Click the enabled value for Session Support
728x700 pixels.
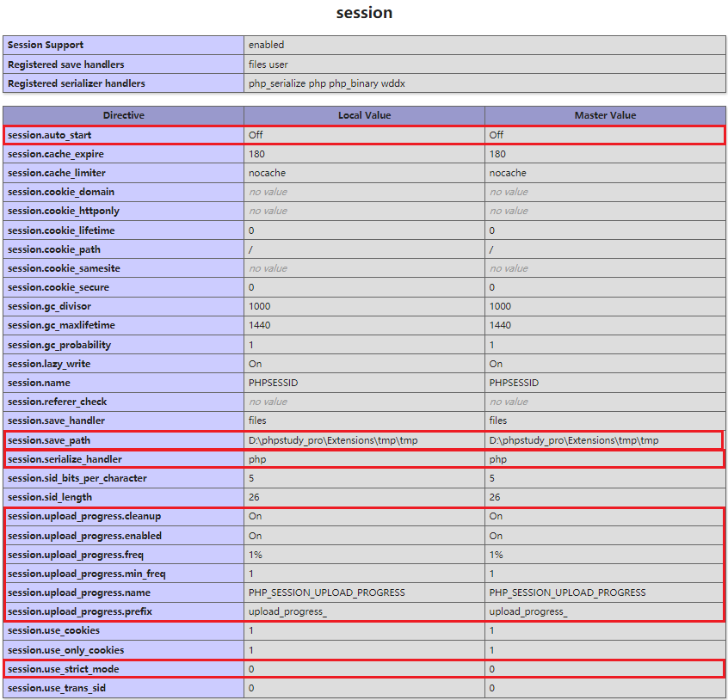tap(266, 45)
